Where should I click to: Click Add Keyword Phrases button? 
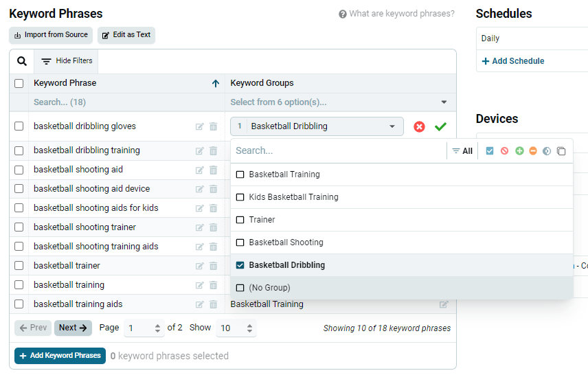[x=60, y=356]
